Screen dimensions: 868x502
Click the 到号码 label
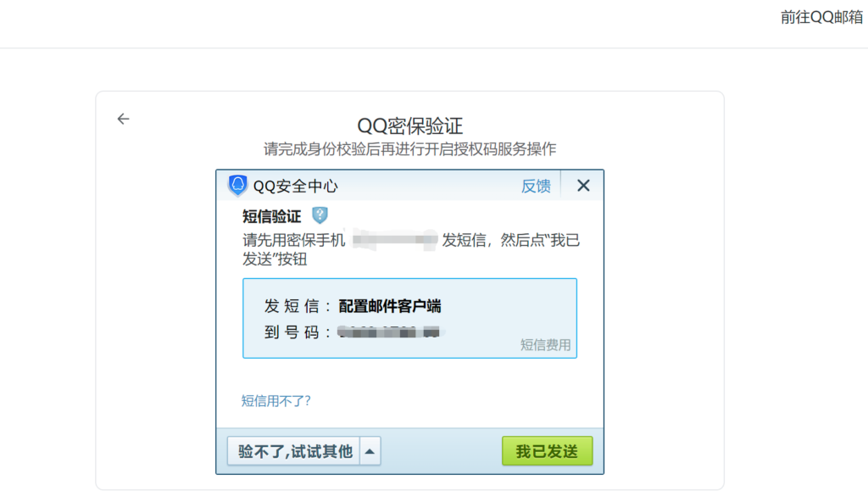pyautogui.click(x=297, y=332)
